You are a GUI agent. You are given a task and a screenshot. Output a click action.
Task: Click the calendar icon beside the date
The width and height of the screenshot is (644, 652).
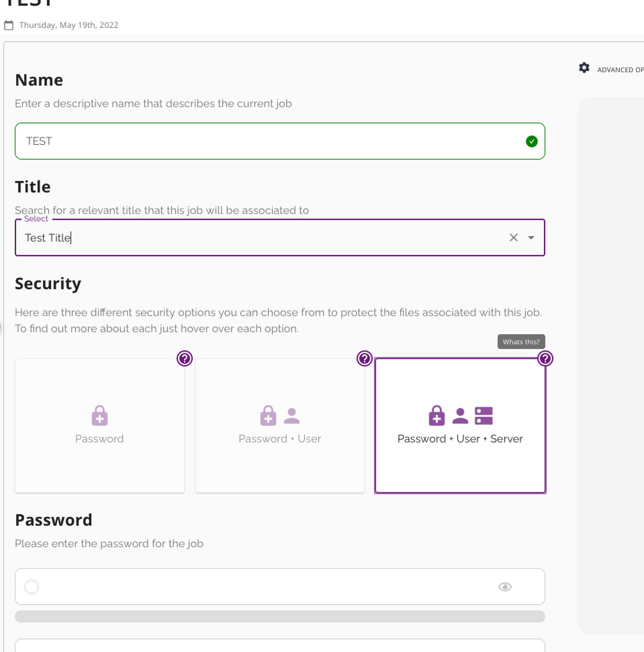(x=8, y=26)
